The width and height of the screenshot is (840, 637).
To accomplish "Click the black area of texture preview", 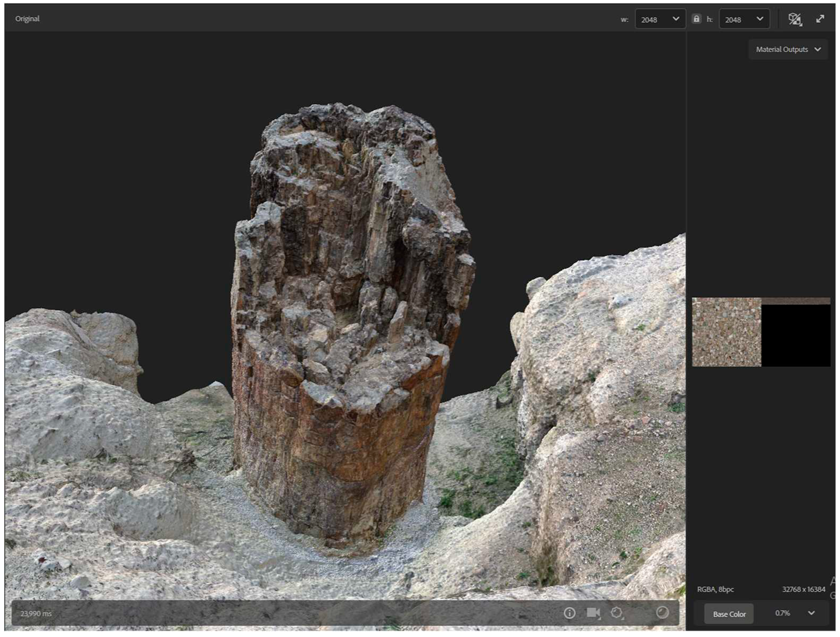I will 795,336.
